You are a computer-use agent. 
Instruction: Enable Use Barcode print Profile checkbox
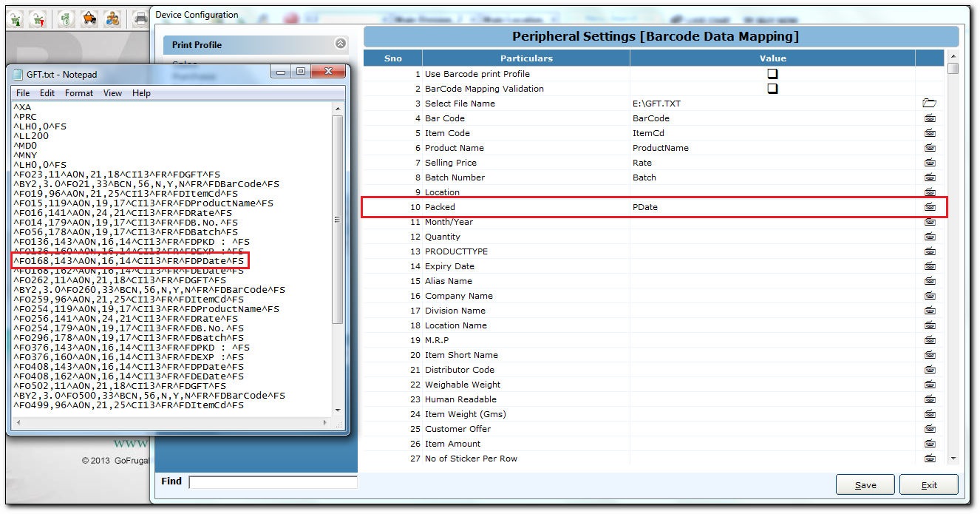click(772, 74)
